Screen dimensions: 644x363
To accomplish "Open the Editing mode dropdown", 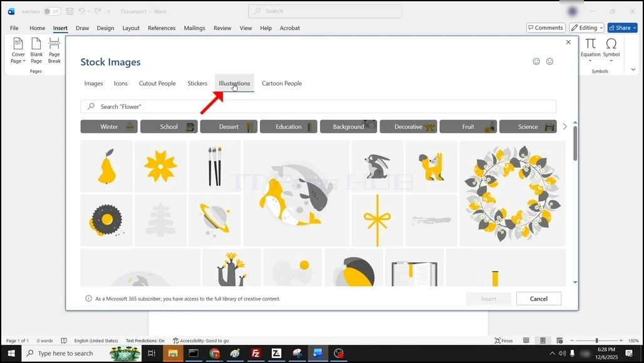I will point(586,28).
